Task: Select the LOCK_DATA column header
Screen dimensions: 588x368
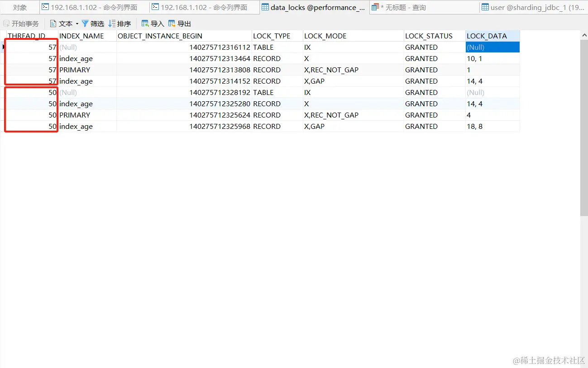Action: (492, 36)
